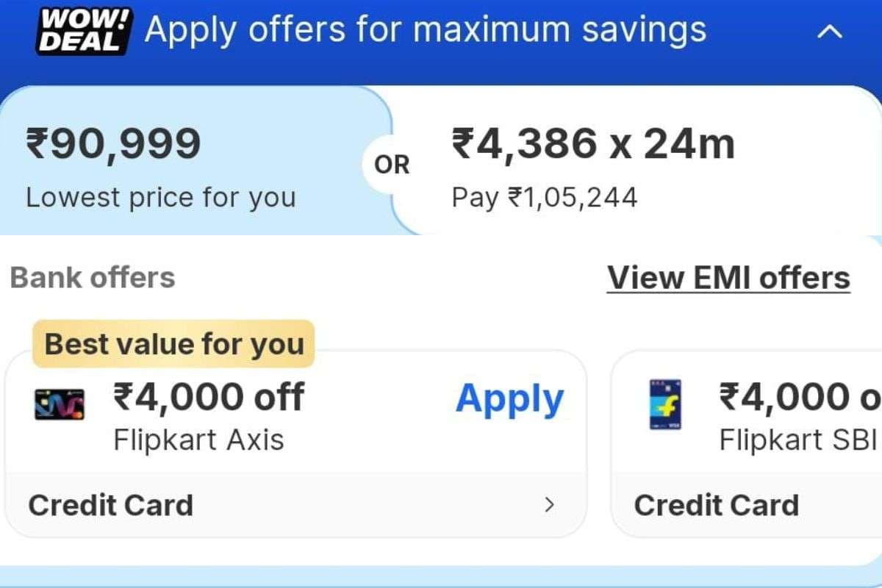This screenshot has width=882, height=588.
Task: Tap Credit Card label under Flipkart Axis
Action: [111, 506]
